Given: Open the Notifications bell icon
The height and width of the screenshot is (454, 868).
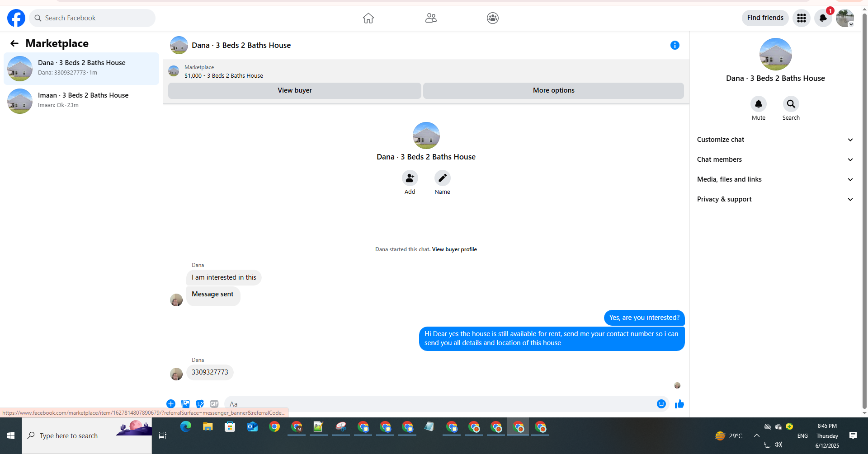Looking at the screenshot, I should 823,18.
